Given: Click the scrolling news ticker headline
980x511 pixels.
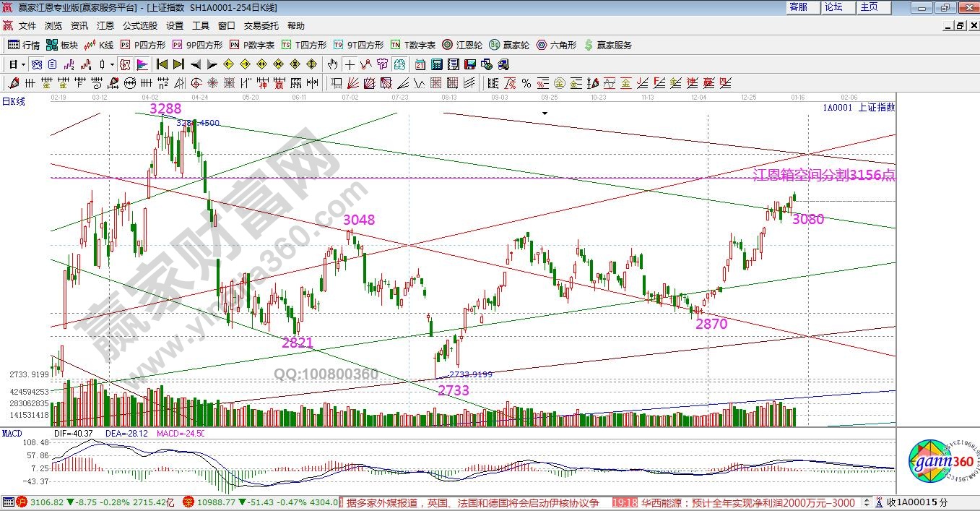Looking at the screenshot, I should (x=473, y=502).
